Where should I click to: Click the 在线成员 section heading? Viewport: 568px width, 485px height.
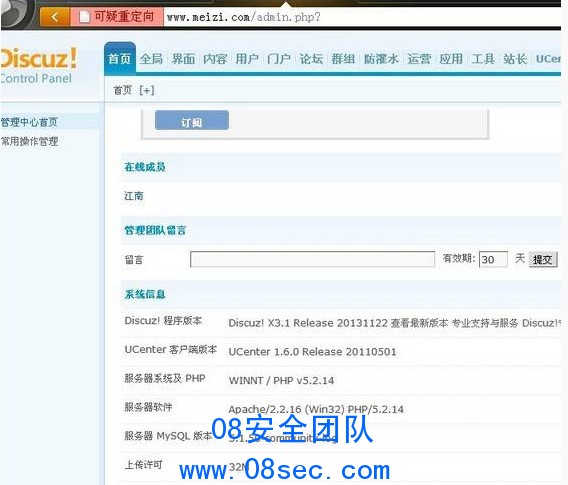145,167
